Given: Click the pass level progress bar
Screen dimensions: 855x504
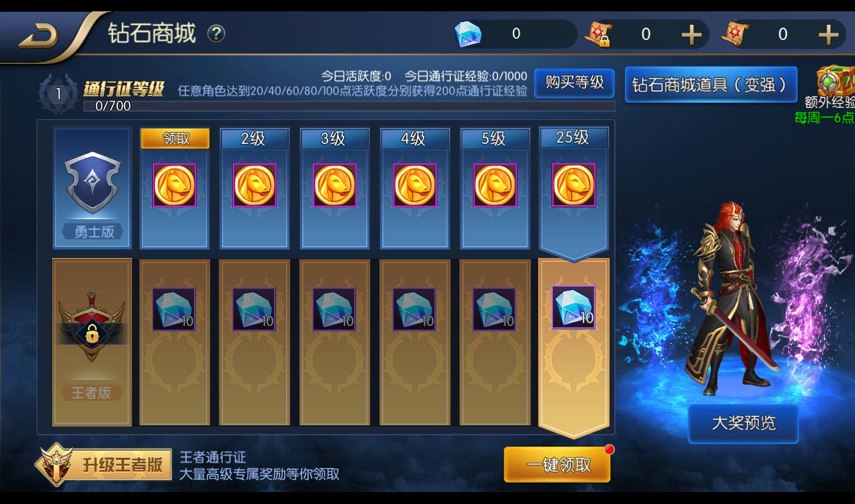Looking at the screenshot, I should pyautogui.click(x=349, y=106).
